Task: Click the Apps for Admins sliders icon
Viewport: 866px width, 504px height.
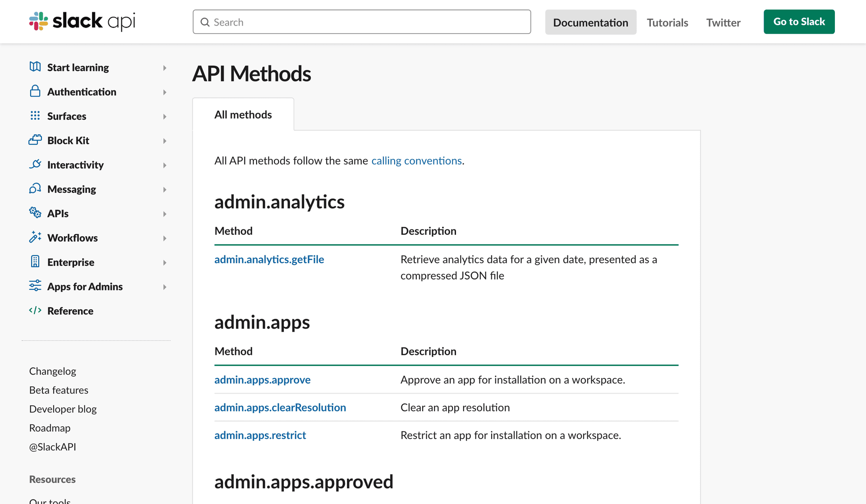Action: [x=35, y=286]
